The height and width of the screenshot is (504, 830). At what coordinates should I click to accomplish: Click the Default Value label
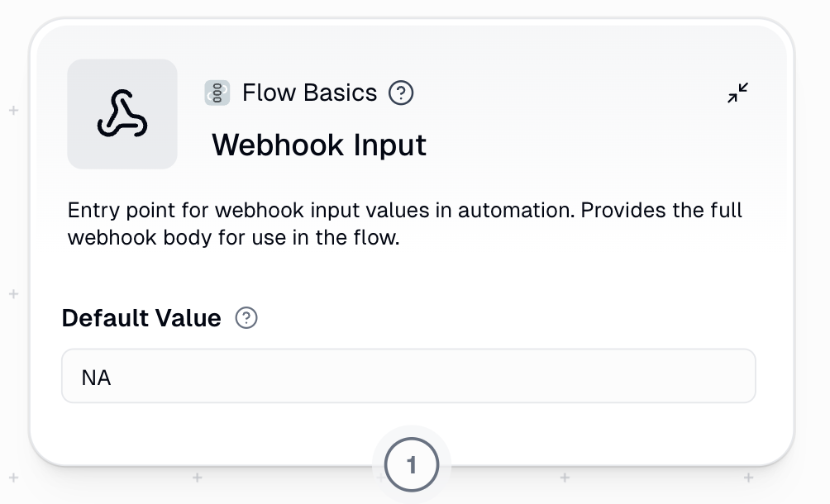[x=141, y=318]
